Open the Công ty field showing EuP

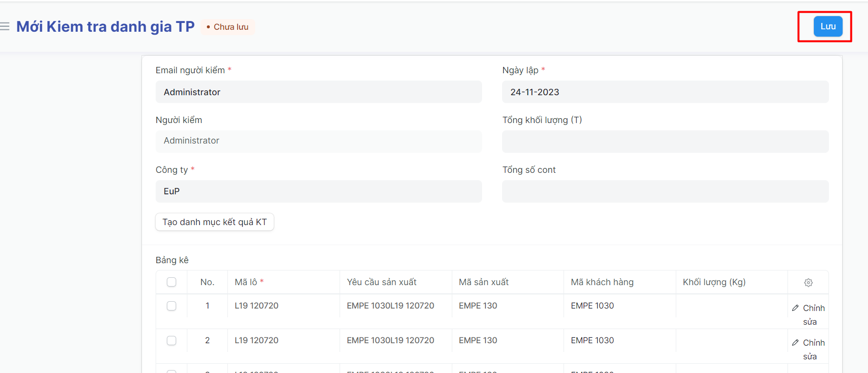(x=318, y=191)
